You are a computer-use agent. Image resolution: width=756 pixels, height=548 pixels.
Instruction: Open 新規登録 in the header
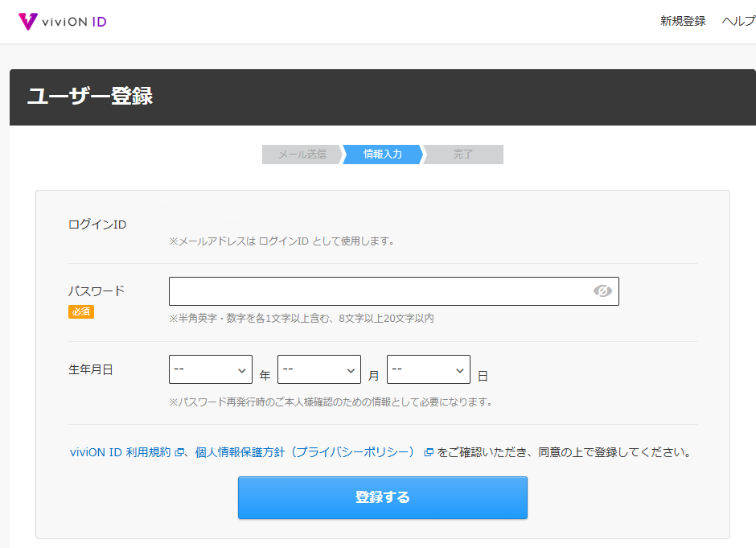(x=683, y=21)
